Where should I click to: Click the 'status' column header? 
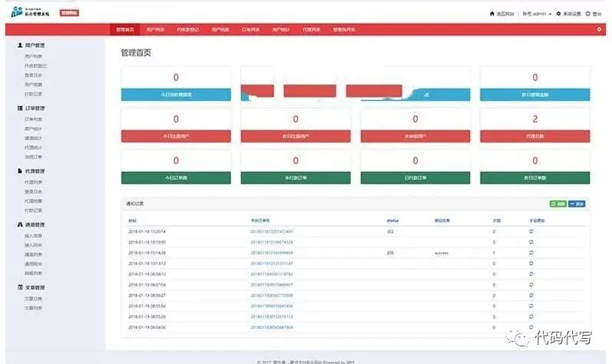pyautogui.click(x=392, y=220)
